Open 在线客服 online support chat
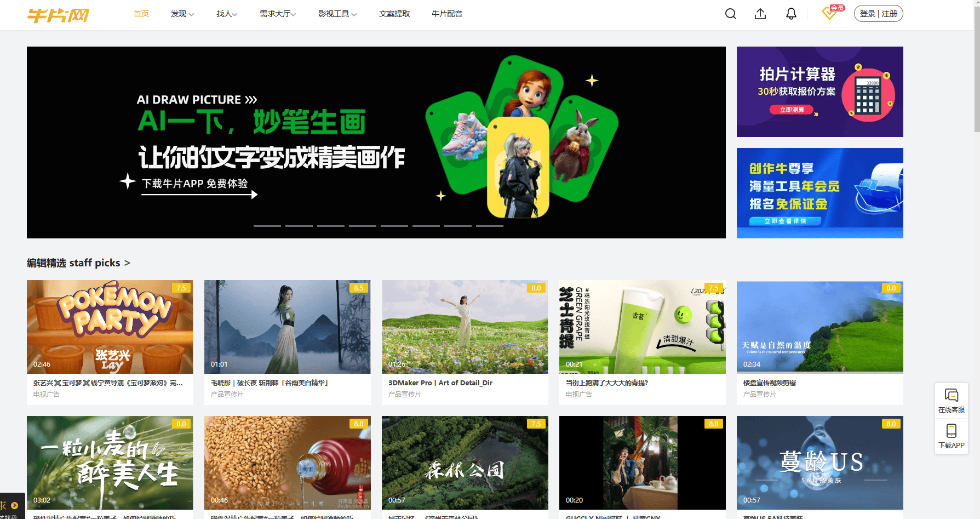 click(x=951, y=400)
